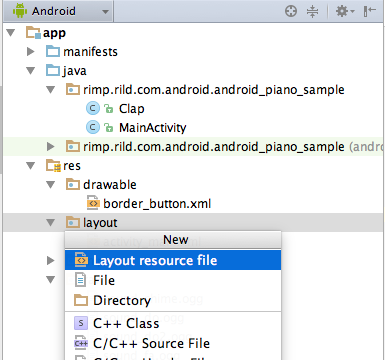Click the C++ Class icon
Image resolution: width=385 pixels, height=360 pixels.
(x=81, y=323)
